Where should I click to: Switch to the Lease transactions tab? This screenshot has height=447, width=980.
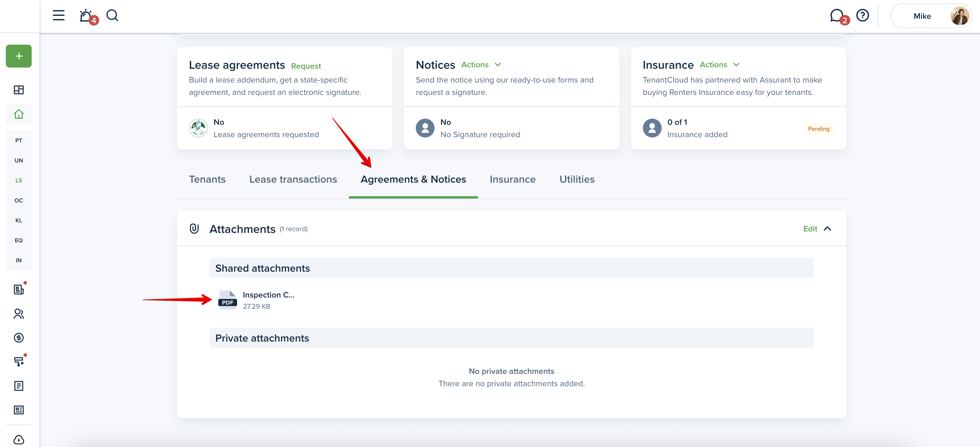(293, 179)
